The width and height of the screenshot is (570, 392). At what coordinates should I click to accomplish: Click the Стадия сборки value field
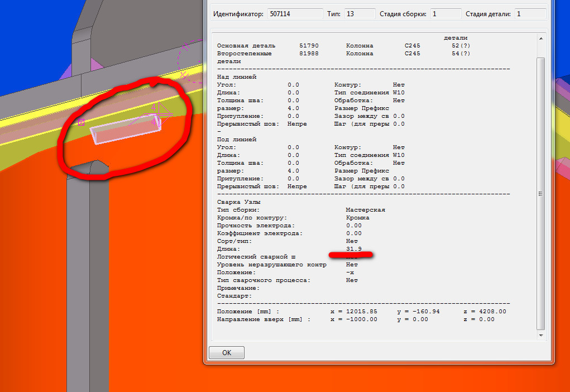446,13
